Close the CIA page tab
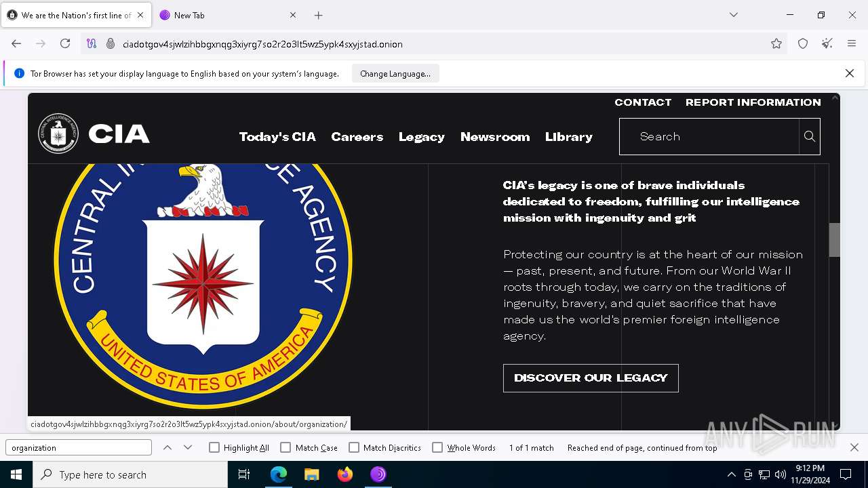Viewport: 868px width, 488px height. tap(140, 15)
